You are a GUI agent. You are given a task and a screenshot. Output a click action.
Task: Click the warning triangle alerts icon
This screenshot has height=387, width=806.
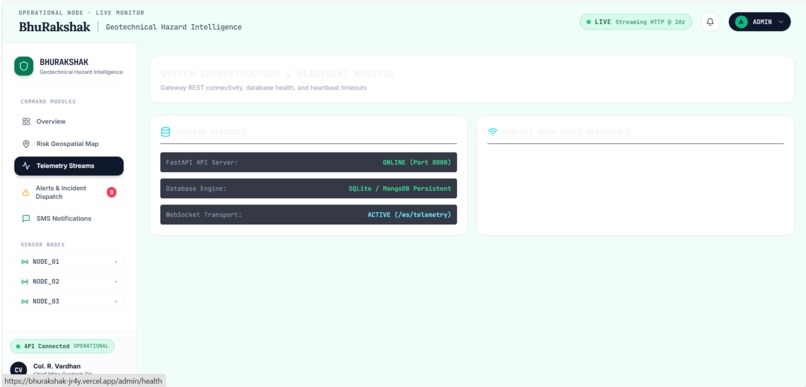click(26, 192)
